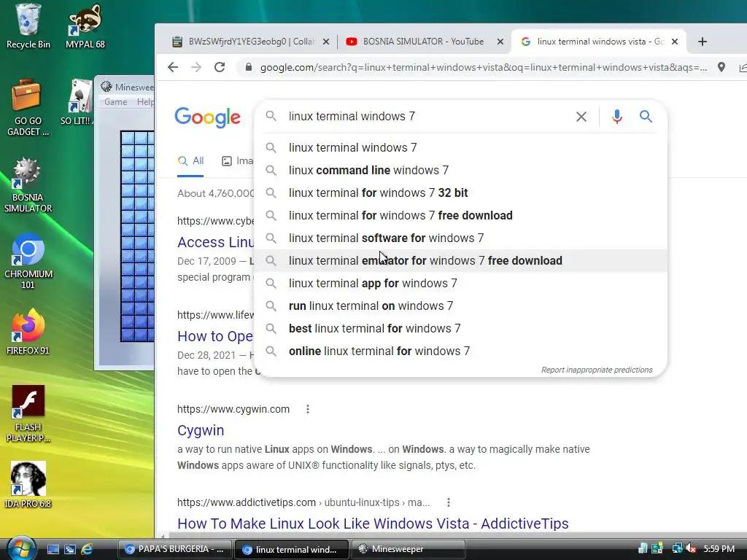This screenshot has width=747, height=560.
Task: Choose suggestion 'run linux terminal on windows 7'
Action: pyautogui.click(x=461, y=306)
